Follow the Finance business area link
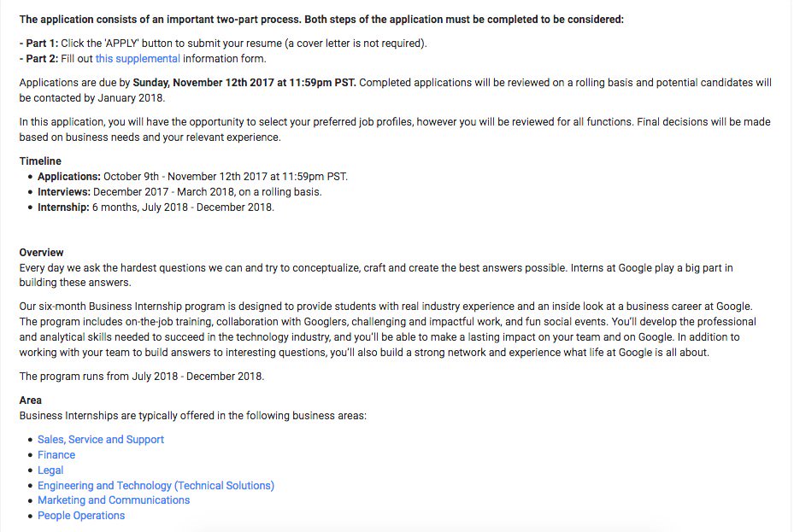794x532 pixels. click(x=56, y=454)
